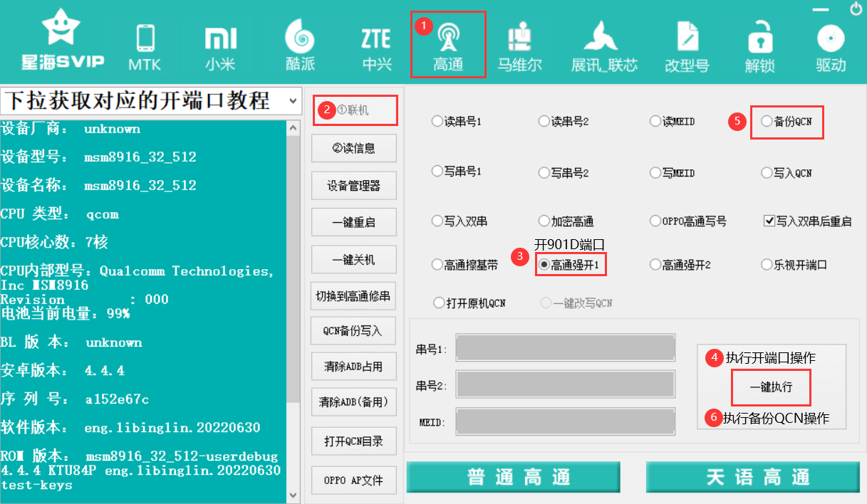
Task: Click the 序列号 a152e67c line
Action: 75,399
